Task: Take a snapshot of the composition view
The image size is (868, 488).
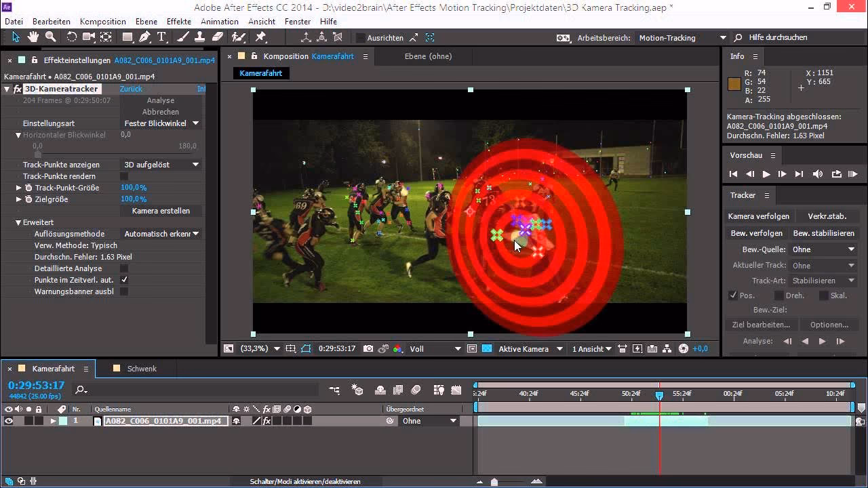Action: [x=368, y=348]
